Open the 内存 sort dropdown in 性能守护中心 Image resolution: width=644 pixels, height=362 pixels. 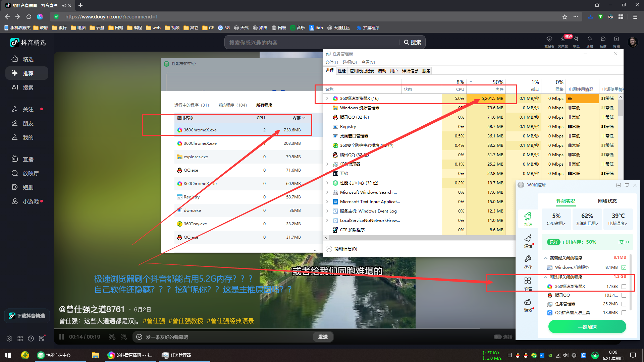tap(304, 118)
